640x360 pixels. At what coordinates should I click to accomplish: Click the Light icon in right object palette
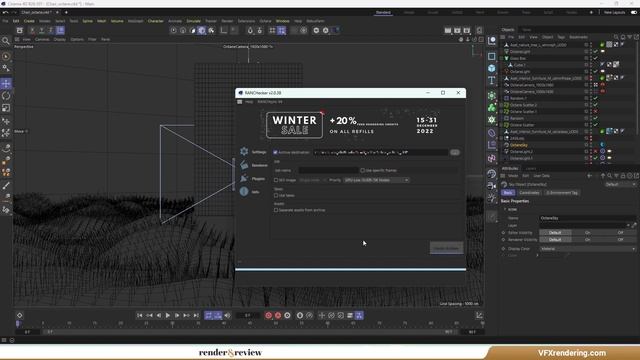[492, 198]
